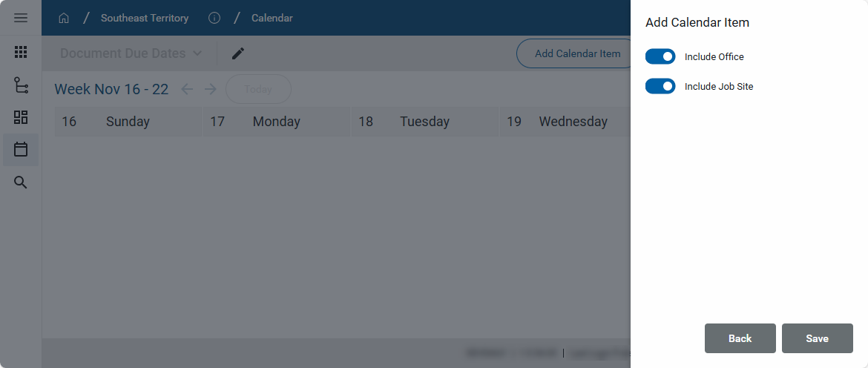
Task: Click Southeast Territory breadcrumb
Action: click(x=145, y=18)
